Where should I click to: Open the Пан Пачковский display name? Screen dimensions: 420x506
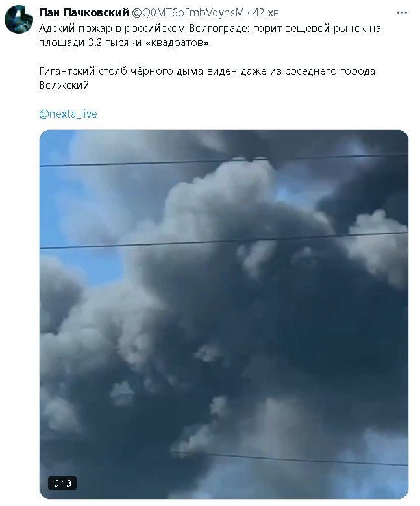click(84, 12)
